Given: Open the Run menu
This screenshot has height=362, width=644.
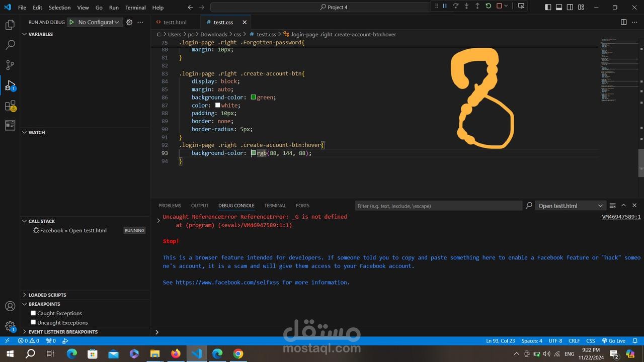Looking at the screenshot, I should (x=114, y=8).
